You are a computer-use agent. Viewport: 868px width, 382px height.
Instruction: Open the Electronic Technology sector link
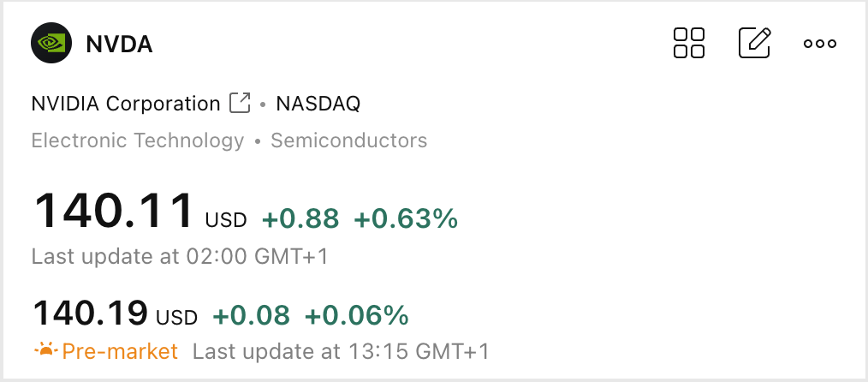click(137, 140)
